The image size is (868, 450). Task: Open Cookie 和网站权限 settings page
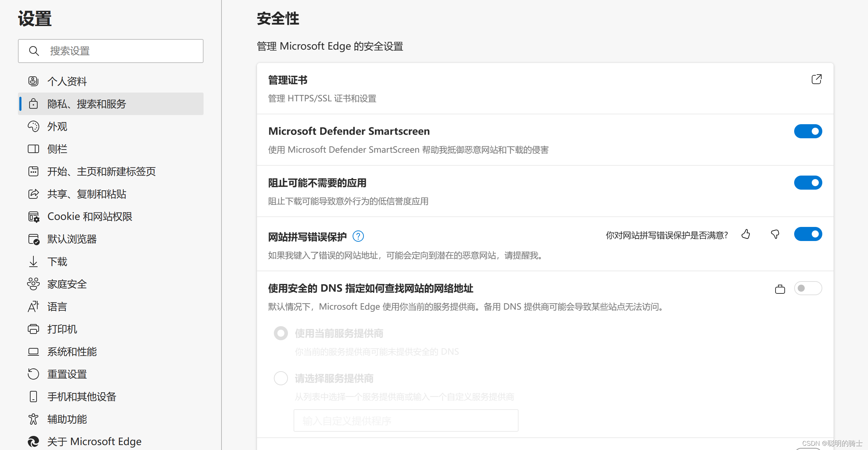(x=90, y=216)
